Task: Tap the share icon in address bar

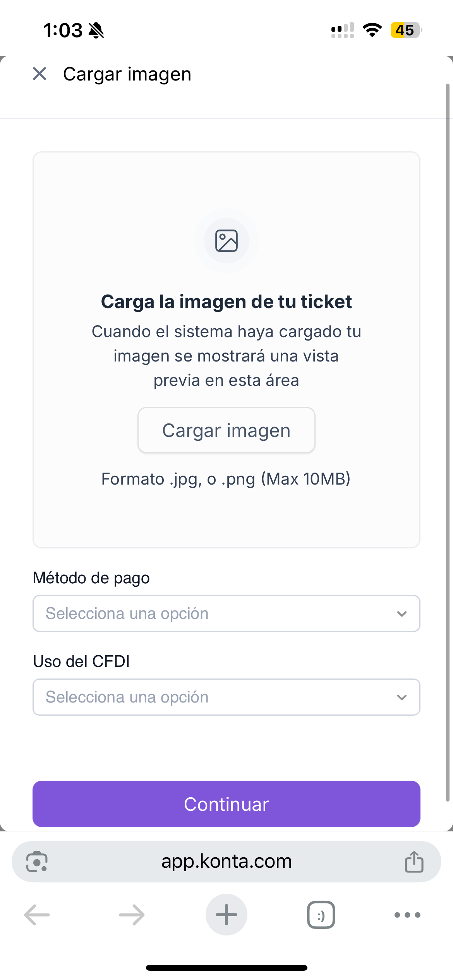Action: [x=414, y=862]
